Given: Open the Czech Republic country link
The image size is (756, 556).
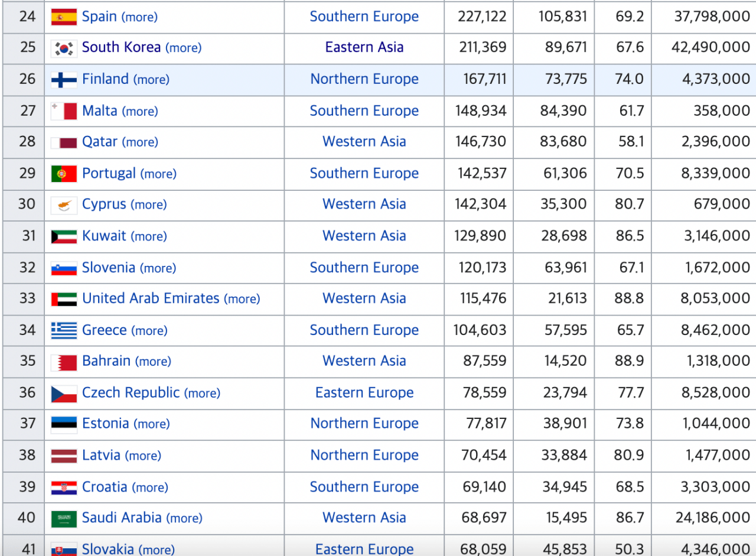Looking at the screenshot, I should 131,392.
